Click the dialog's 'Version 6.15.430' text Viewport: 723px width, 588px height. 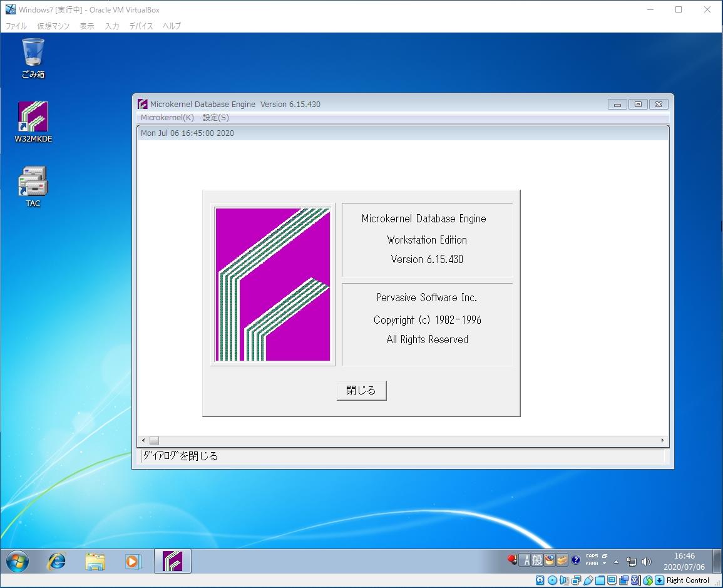[427, 259]
